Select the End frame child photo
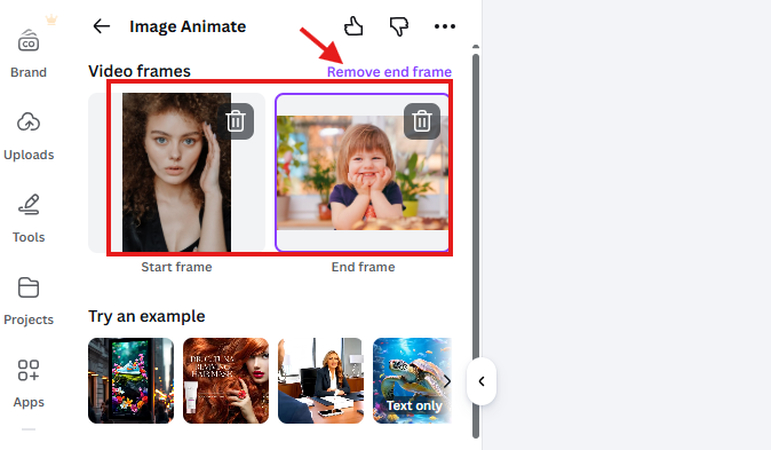 (x=362, y=173)
